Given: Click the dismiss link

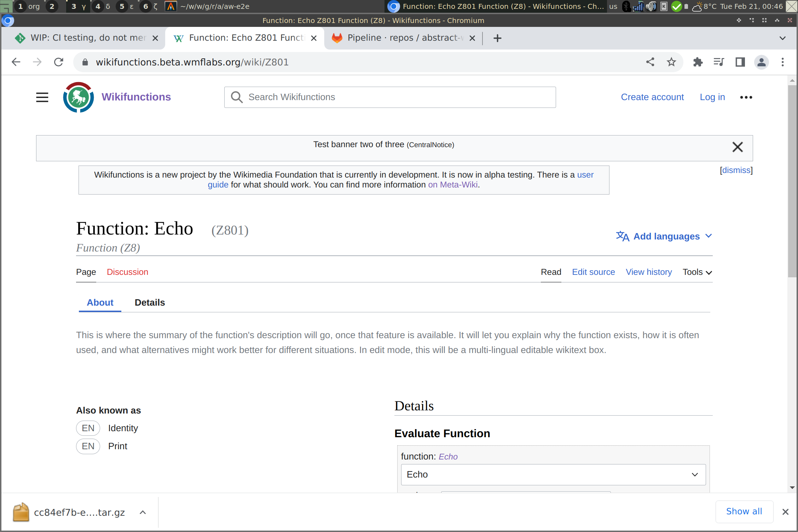Looking at the screenshot, I should pyautogui.click(x=736, y=170).
